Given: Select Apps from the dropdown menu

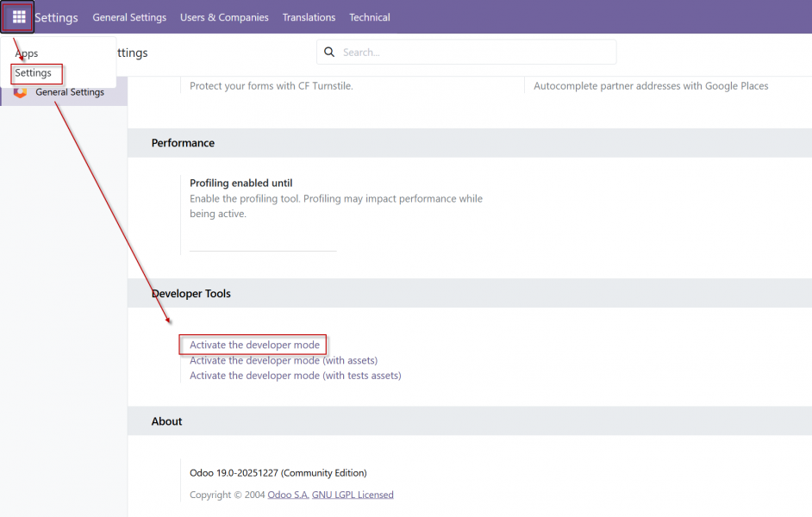Looking at the screenshot, I should coord(27,53).
